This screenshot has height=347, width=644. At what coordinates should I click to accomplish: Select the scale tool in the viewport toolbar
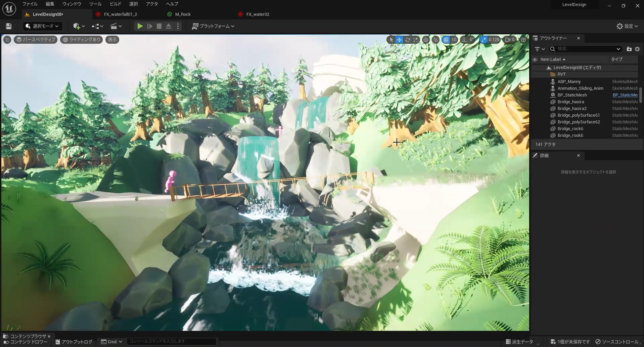(416, 40)
